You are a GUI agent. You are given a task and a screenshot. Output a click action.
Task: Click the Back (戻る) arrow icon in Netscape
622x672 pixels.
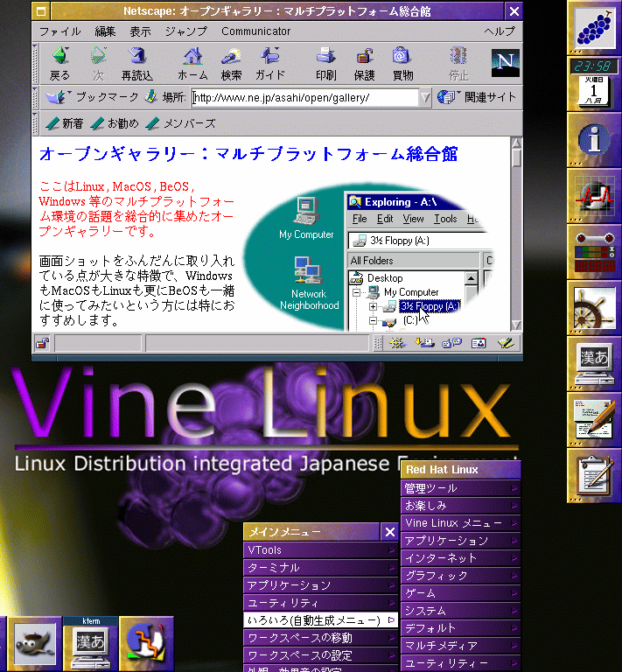pyautogui.click(x=60, y=57)
